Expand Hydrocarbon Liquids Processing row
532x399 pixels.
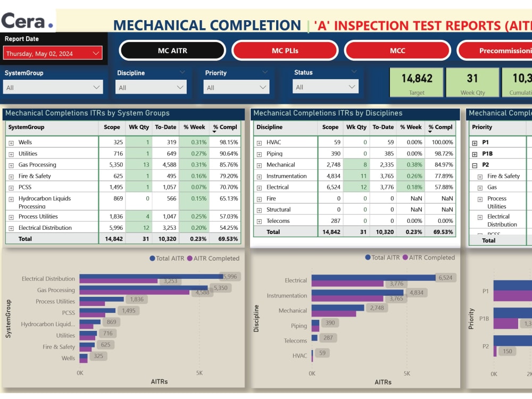click(x=11, y=199)
